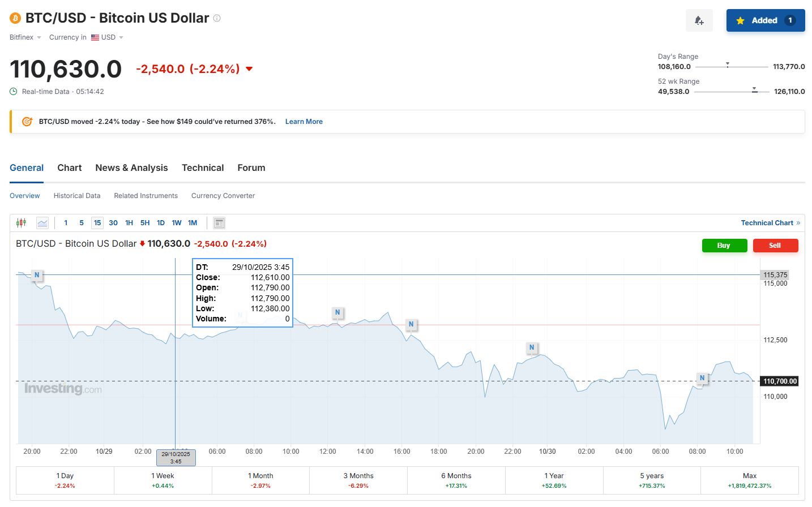Open the news marker near 08:00 on 10/30
The height and width of the screenshot is (507, 812).
tap(702, 378)
